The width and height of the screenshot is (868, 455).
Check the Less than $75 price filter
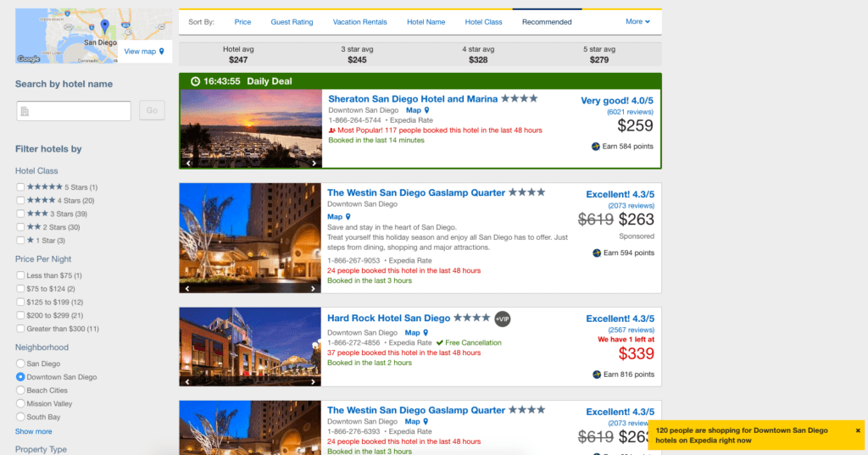20,275
